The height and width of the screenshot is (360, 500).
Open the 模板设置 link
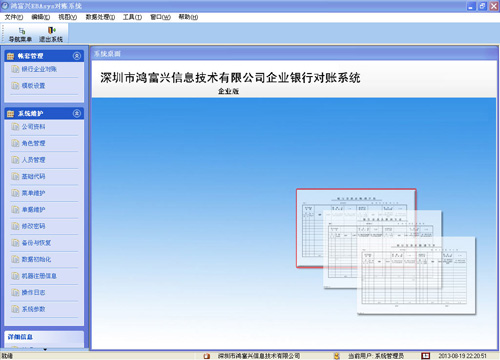(33, 86)
